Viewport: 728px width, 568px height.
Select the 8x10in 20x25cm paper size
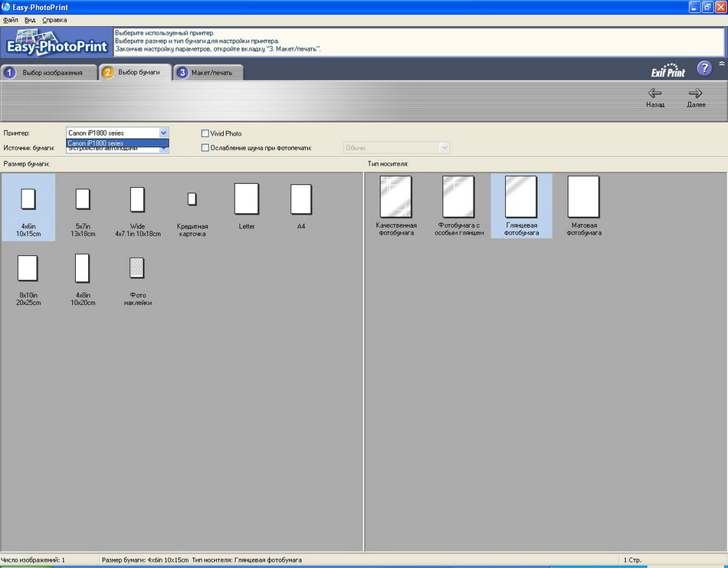click(28, 279)
